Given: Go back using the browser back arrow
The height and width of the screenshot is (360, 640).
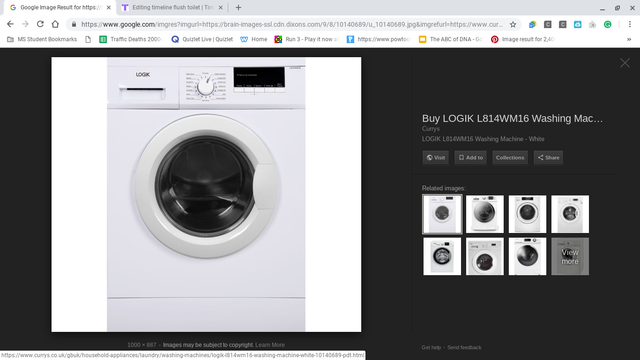Looking at the screenshot, I should (10, 24).
